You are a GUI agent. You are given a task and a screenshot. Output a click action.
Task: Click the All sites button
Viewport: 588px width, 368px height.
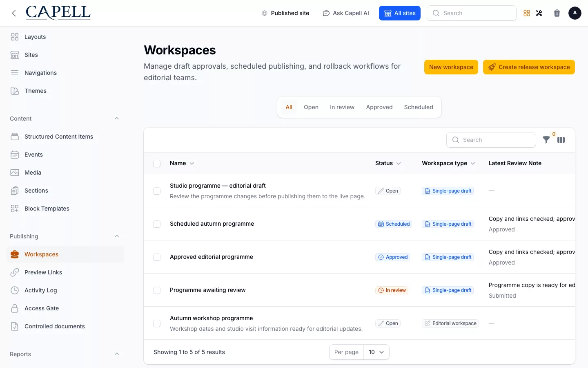[400, 13]
